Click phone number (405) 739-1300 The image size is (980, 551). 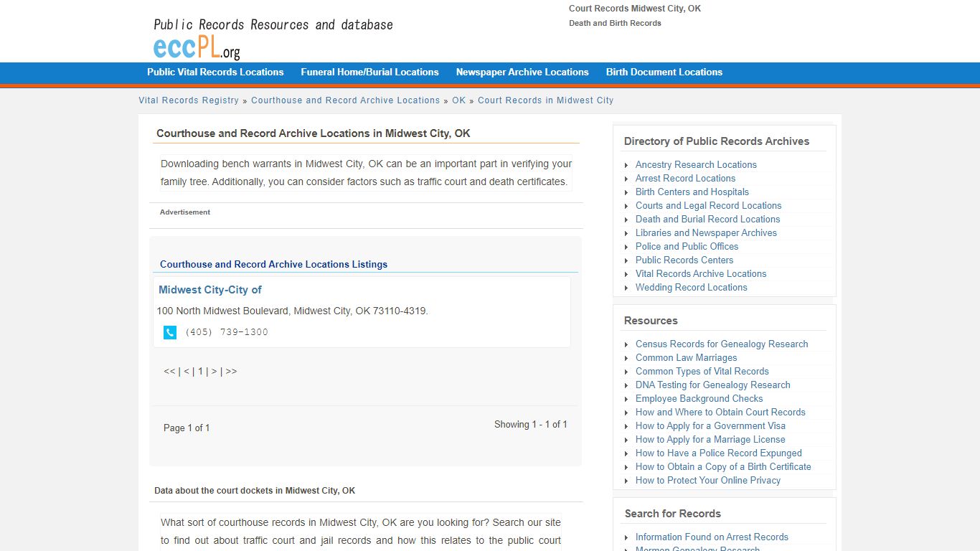227,332
